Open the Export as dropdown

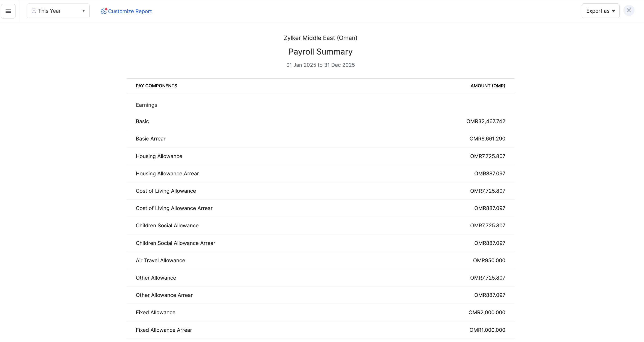tap(600, 11)
